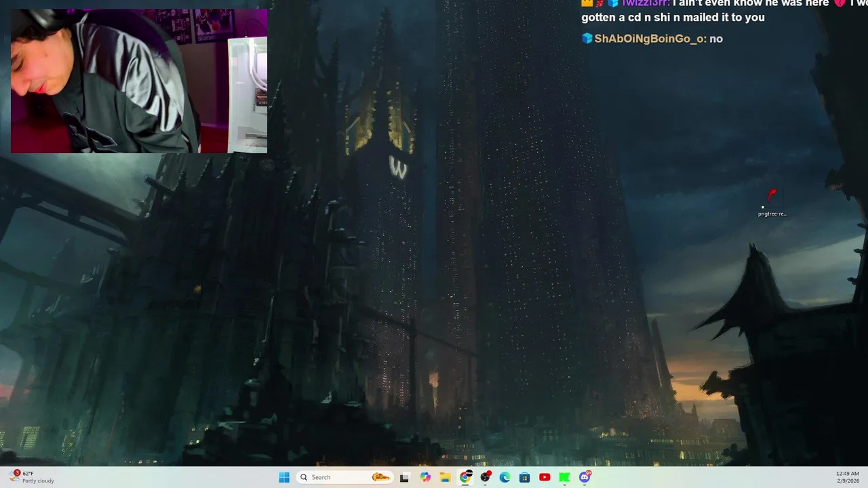The height and width of the screenshot is (488, 868).
Task: Switch to Google Chrome in taskbar
Action: 465,477
